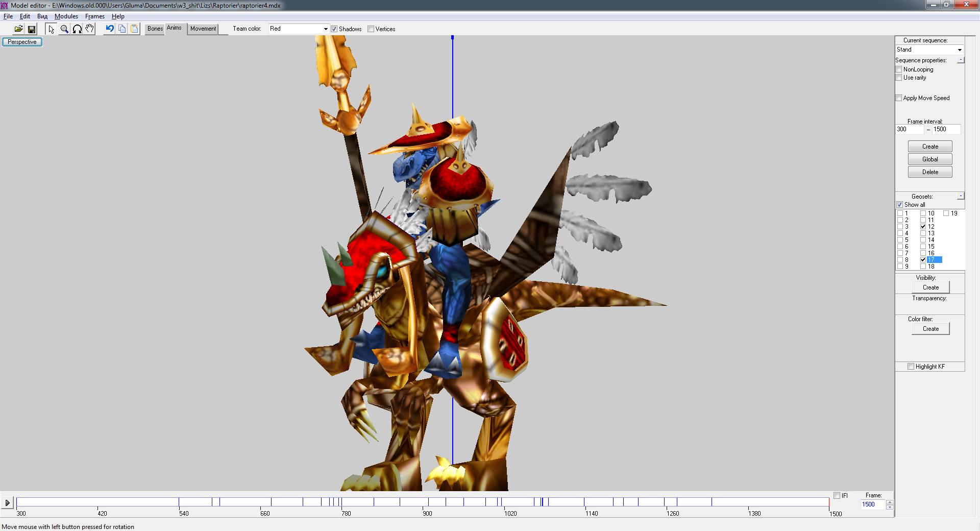
Task: Check geoset 19 checkbox
Action: pos(946,213)
